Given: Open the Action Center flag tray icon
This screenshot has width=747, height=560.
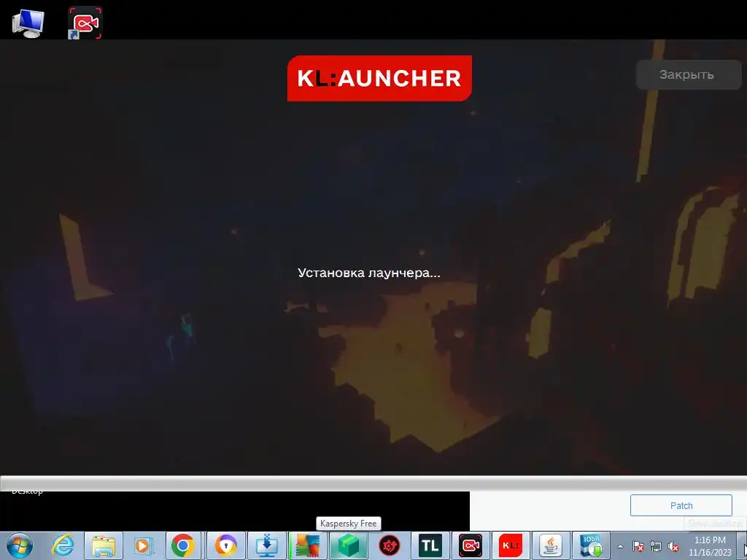Looking at the screenshot, I should pyautogui.click(x=638, y=546).
